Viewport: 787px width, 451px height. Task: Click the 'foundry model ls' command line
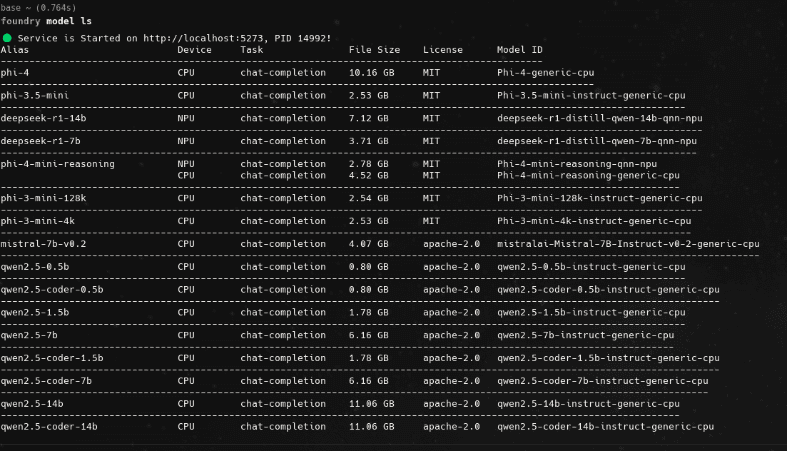46,21
